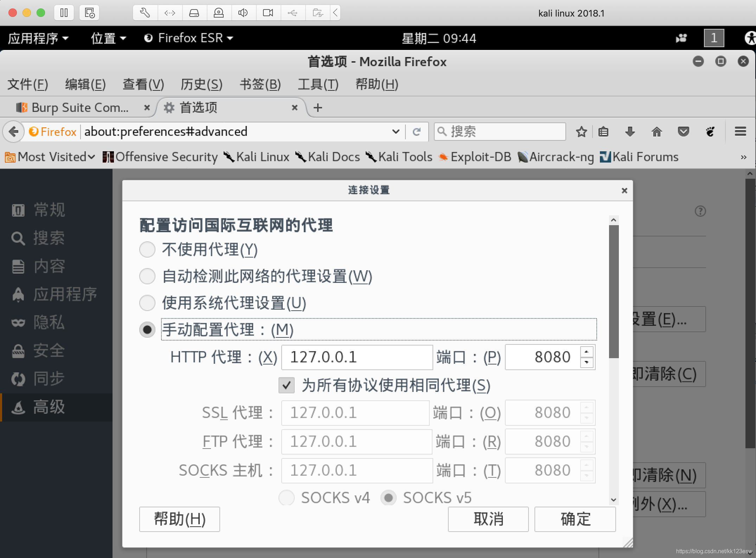Screen dimensions: 756x558
Task: Click the back navigation arrow
Action: (14, 132)
